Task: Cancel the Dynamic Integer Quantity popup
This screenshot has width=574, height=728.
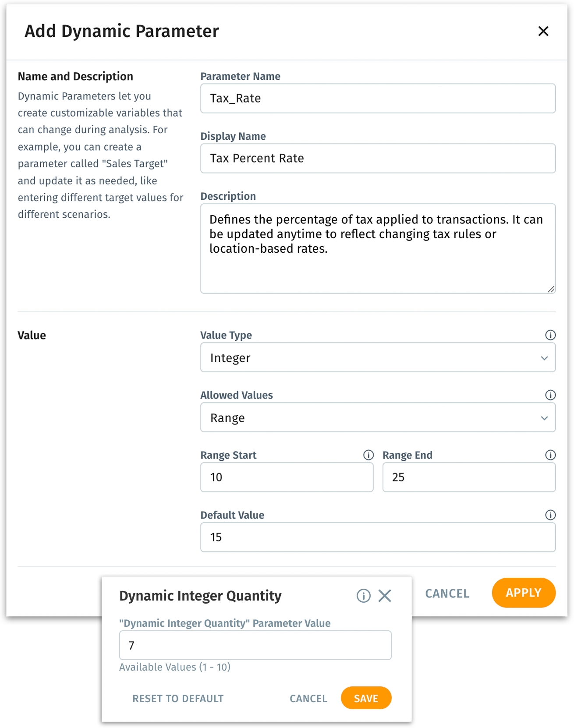Action: click(x=308, y=699)
